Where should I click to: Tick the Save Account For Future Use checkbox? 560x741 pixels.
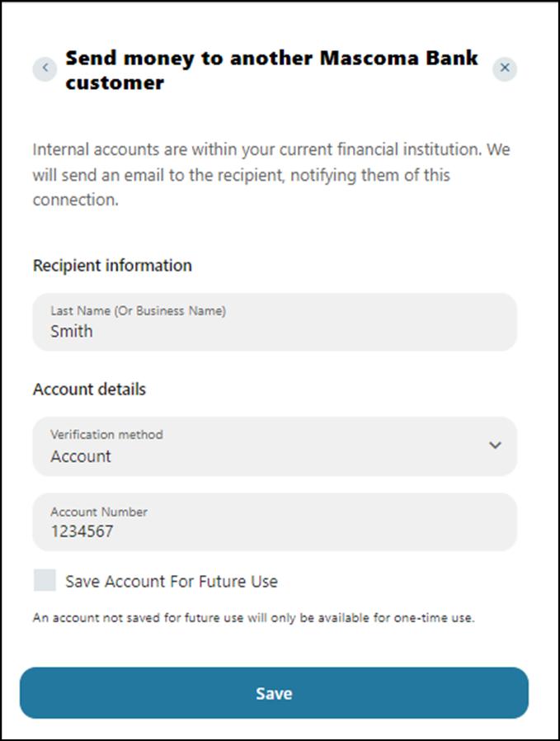(45, 580)
